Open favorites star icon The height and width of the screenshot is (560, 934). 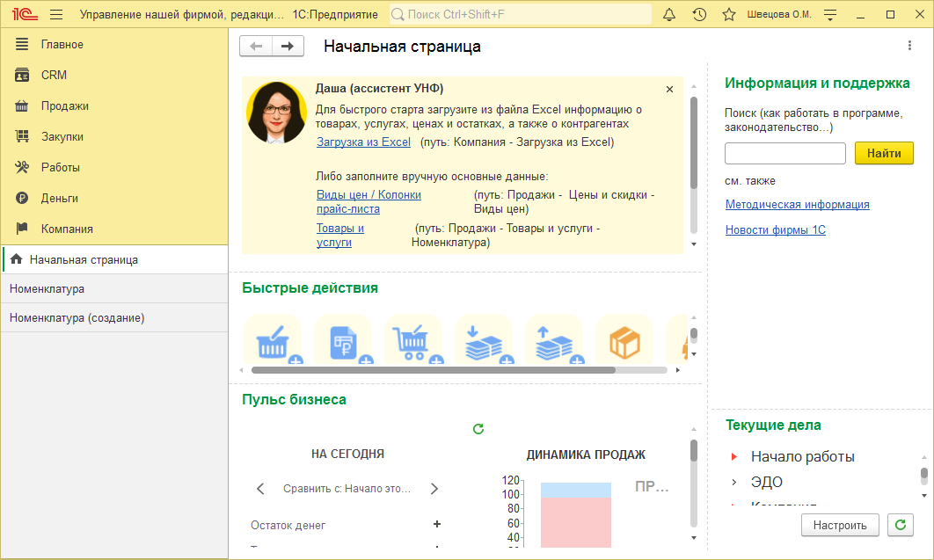pyautogui.click(x=728, y=14)
